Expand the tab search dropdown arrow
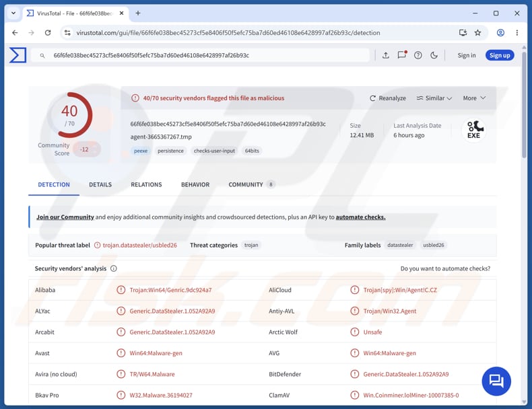532x409 pixels. (13, 13)
